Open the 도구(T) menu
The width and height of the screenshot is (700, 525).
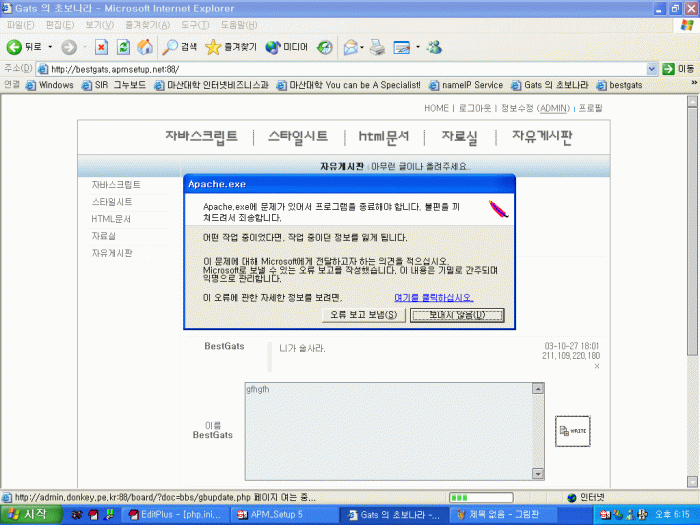point(195,25)
